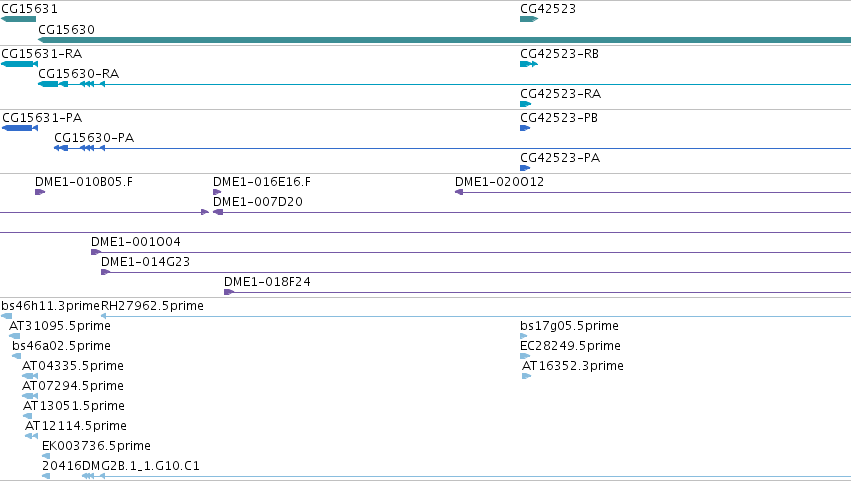Click the CG15631-PA protein glyph
Image resolution: width=851 pixels, height=481 pixels.
[x=20, y=128]
